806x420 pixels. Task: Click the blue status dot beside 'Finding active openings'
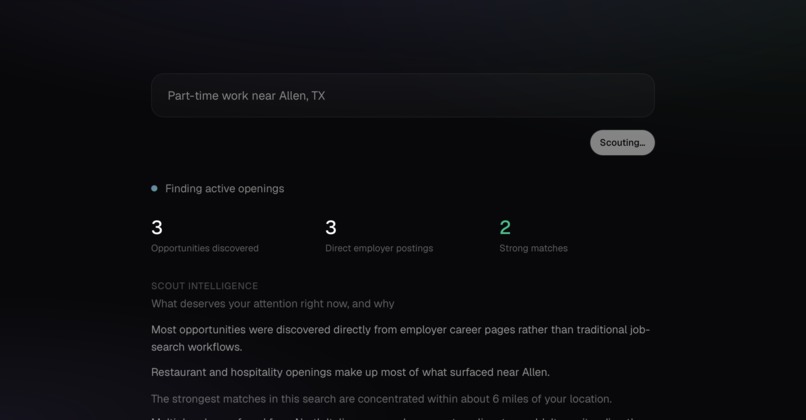[154, 189]
